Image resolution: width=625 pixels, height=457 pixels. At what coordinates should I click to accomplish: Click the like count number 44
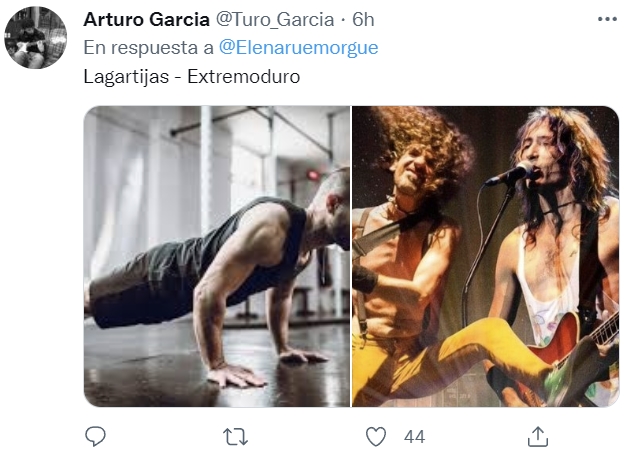414,437
